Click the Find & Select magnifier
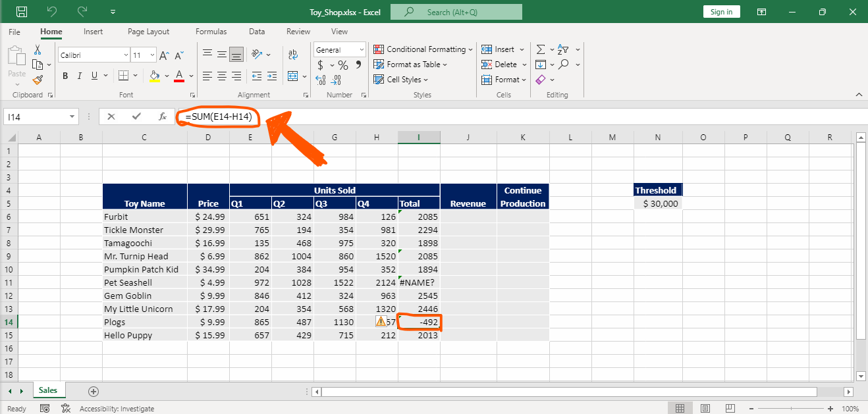Screen dimensions: 868x414 coord(563,65)
